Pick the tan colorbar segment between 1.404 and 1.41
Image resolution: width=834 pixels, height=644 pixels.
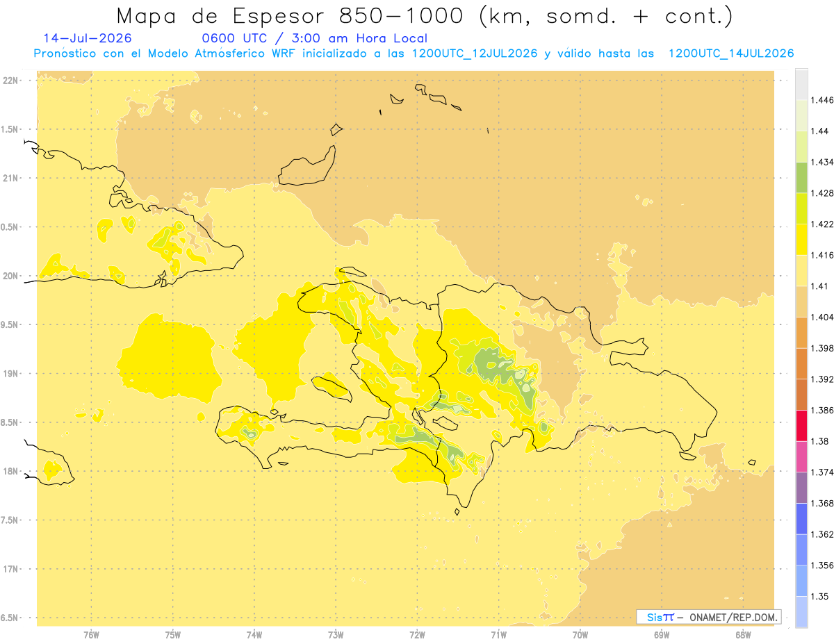pos(801,302)
